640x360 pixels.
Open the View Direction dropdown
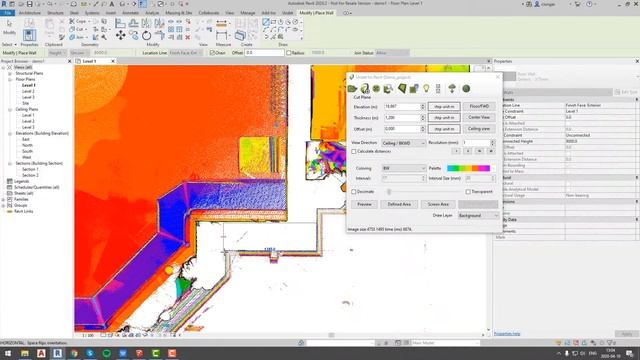coord(403,143)
